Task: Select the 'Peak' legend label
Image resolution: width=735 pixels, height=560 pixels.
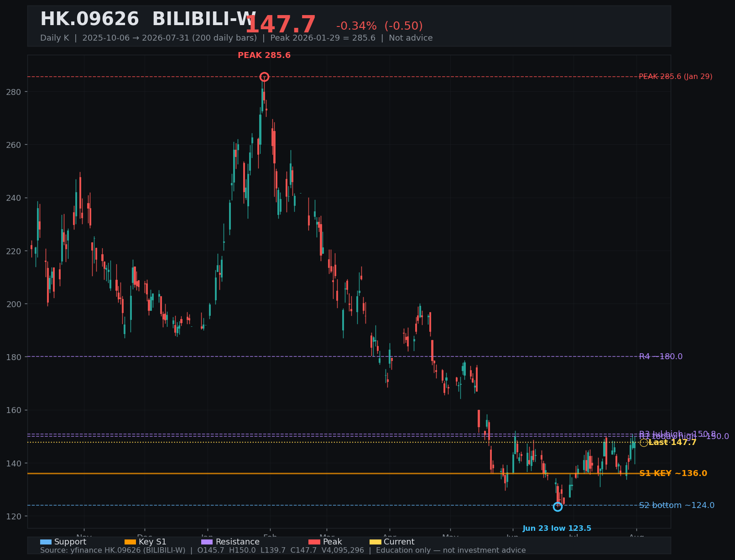Action: tap(333, 542)
